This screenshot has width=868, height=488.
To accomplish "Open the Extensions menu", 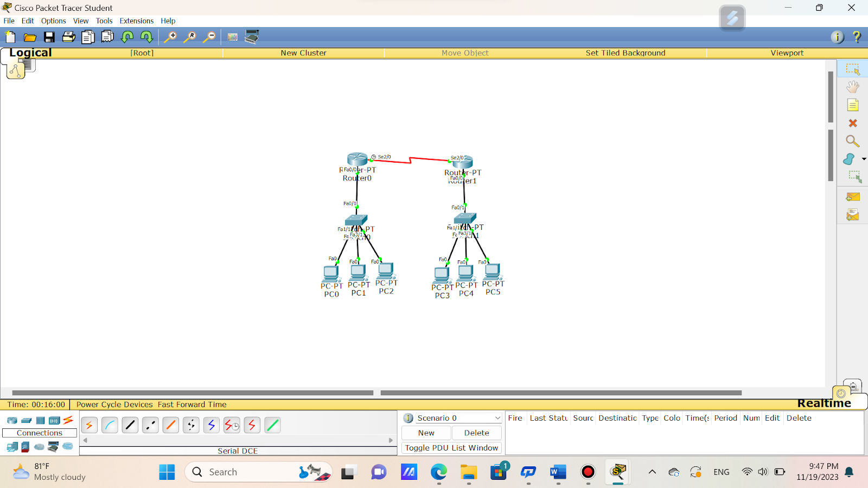I will pyautogui.click(x=137, y=21).
